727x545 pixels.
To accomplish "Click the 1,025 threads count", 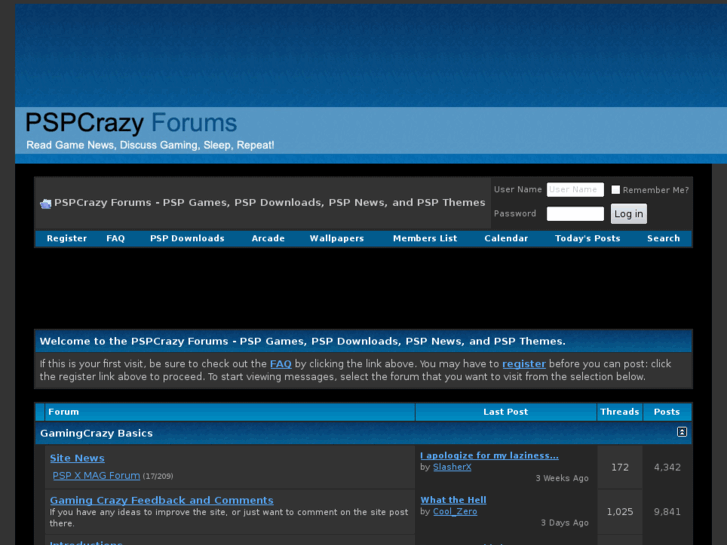I will (x=619, y=512).
